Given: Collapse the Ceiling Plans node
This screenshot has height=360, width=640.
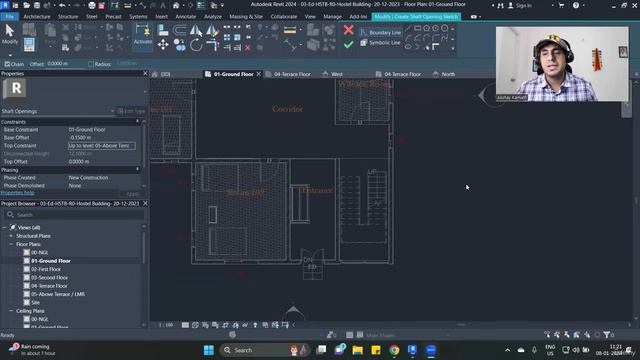Looking at the screenshot, I should (11, 311).
